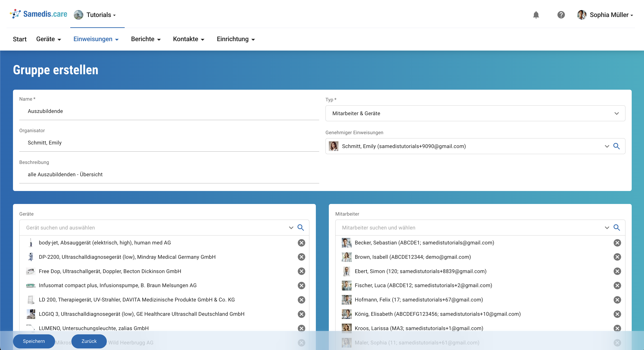Select the DP-2200 Mindray device row text

tap(127, 257)
